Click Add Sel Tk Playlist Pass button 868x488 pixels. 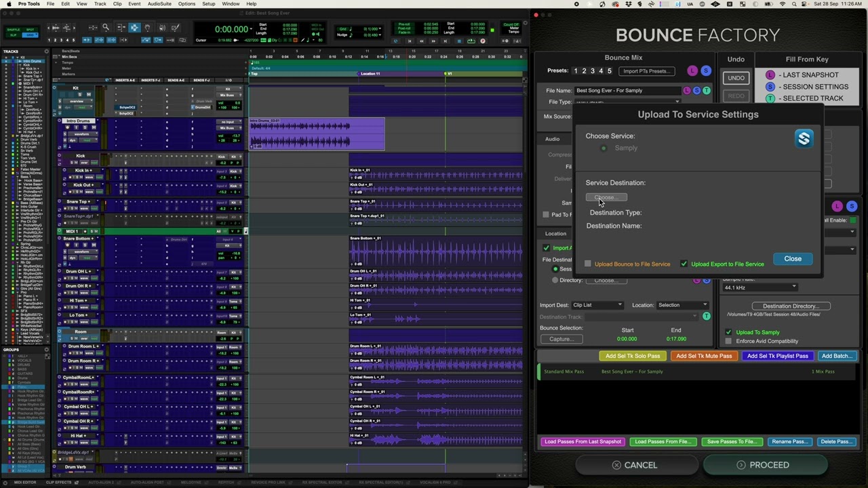tap(777, 356)
